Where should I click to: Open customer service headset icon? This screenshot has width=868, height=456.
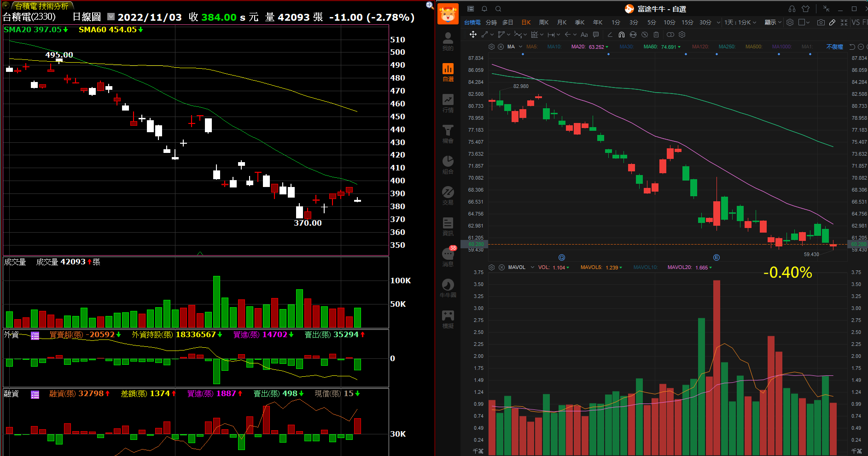pos(792,9)
